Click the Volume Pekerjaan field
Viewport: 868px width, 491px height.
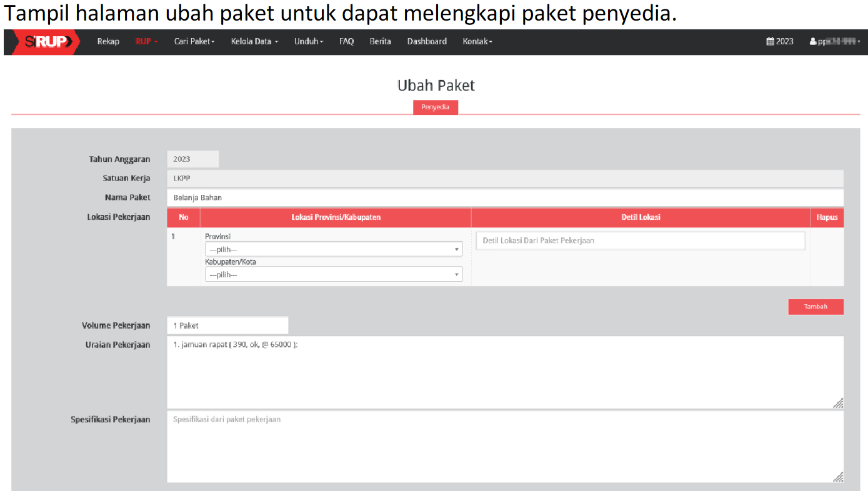pos(227,325)
